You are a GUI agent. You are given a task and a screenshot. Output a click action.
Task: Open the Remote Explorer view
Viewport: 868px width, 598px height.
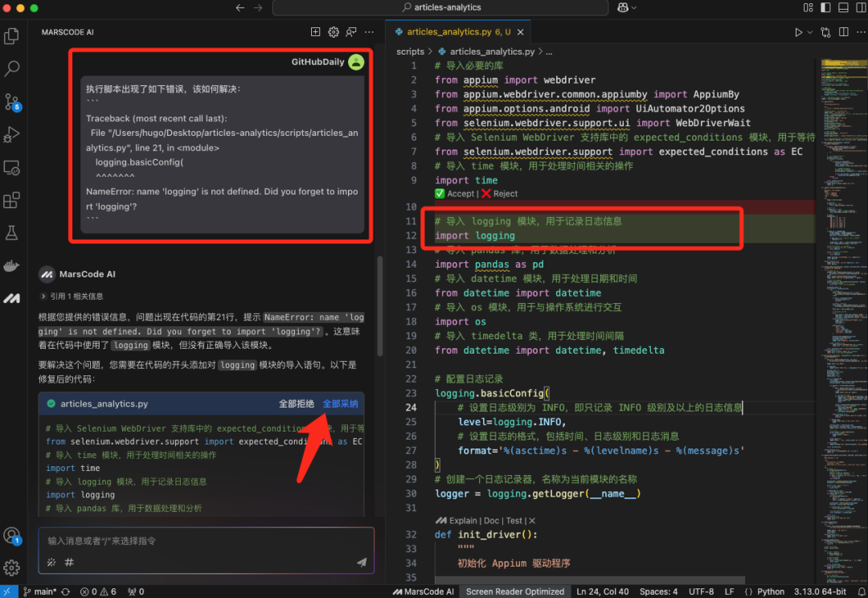point(11,168)
